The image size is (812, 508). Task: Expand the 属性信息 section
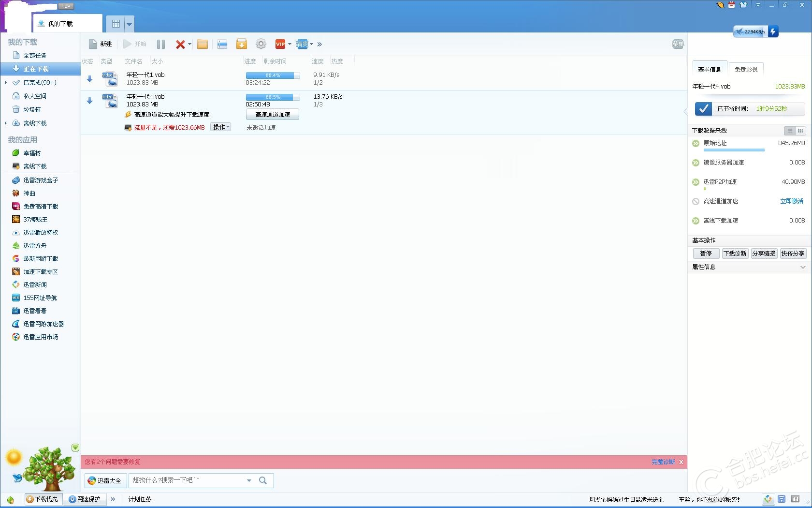803,267
